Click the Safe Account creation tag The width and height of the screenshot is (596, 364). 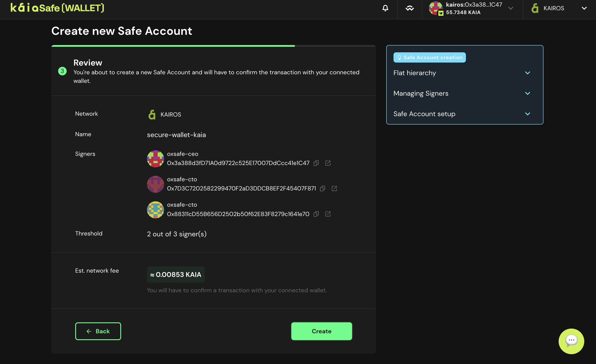[x=429, y=57]
